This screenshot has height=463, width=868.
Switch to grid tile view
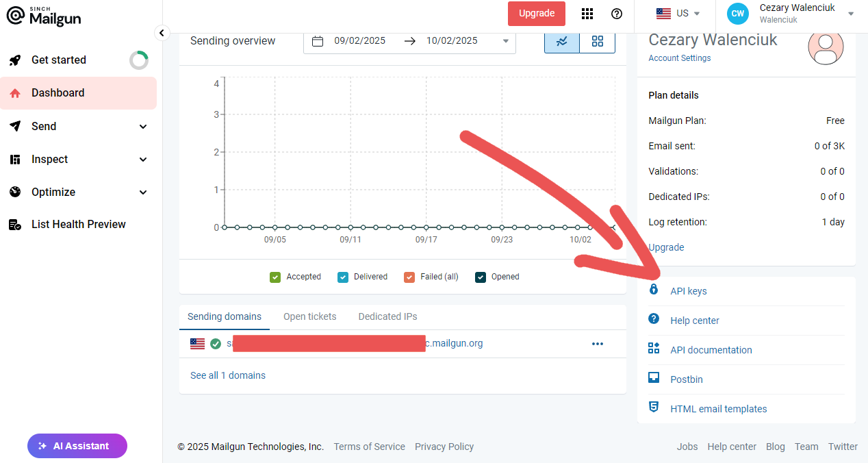tap(598, 41)
